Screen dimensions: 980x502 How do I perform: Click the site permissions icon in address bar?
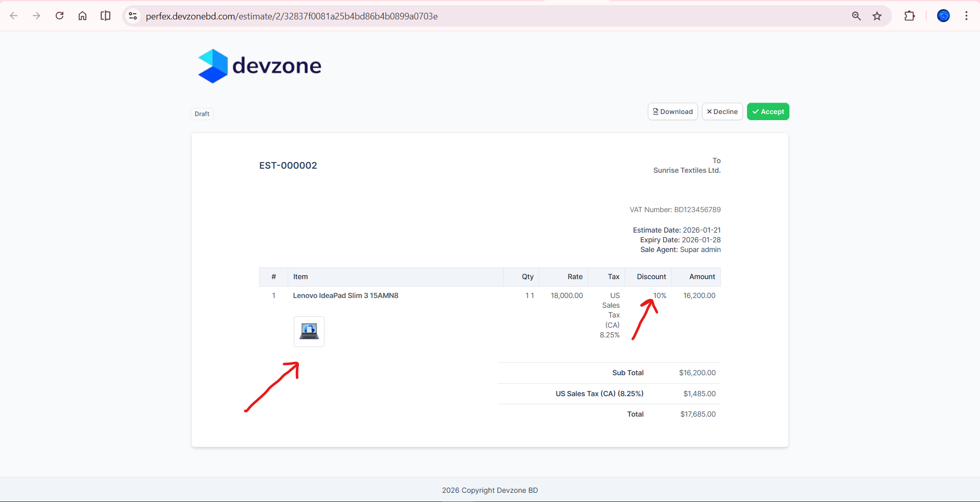point(133,16)
